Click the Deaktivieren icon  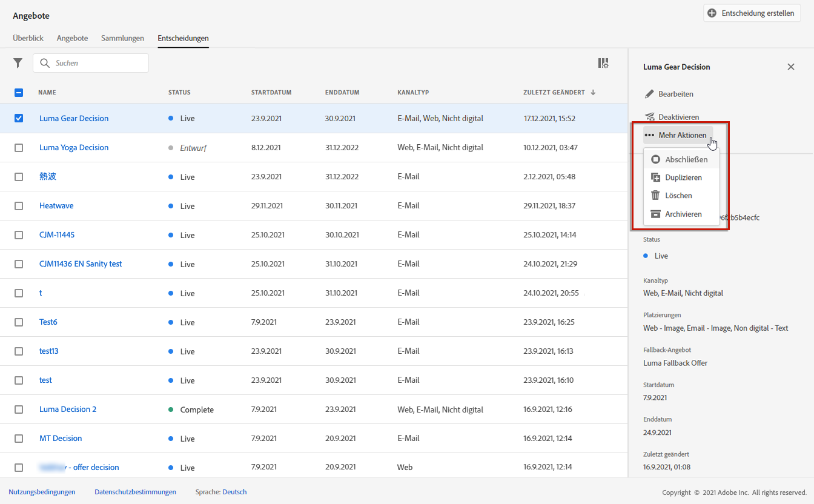tap(649, 117)
